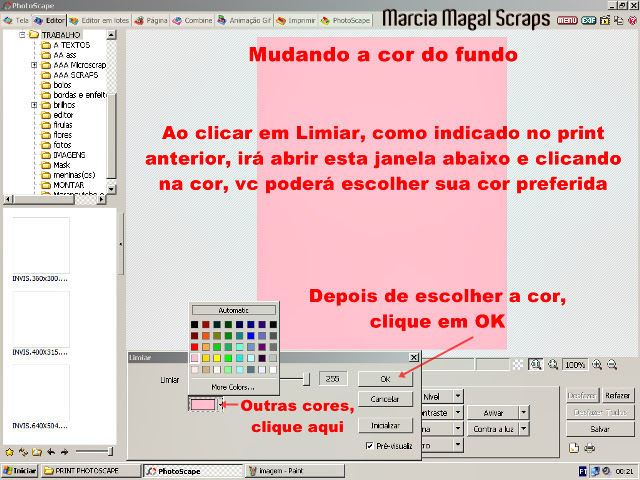Pick the orange color swatch
Viewport: 640px width, 480px height.
point(206,336)
